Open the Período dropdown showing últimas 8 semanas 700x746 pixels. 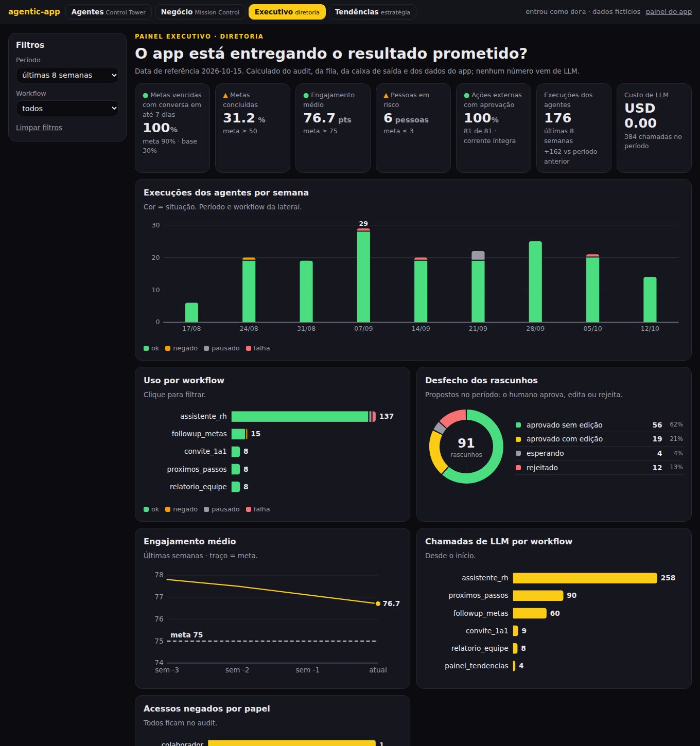[x=67, y=75]
